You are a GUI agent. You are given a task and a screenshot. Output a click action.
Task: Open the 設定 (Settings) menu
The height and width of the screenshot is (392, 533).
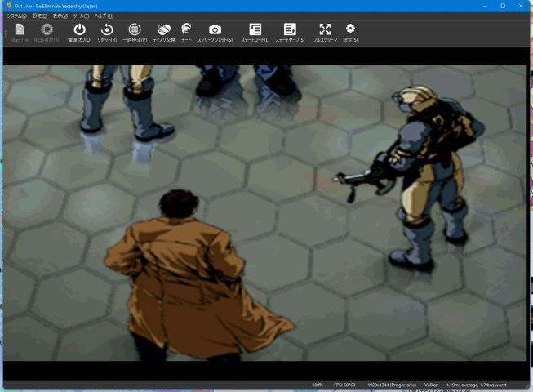pyautogui.click(x=39, y=16)
